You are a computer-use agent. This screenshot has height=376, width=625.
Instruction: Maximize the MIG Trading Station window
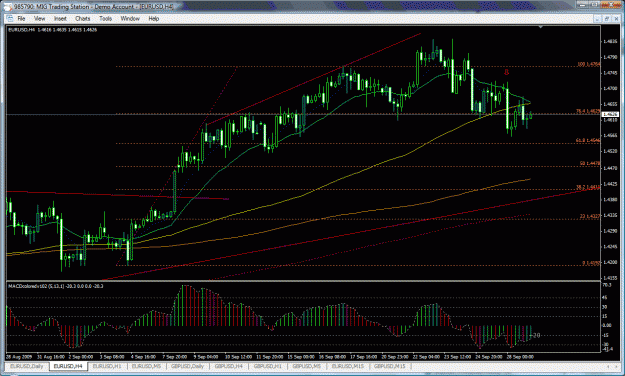595,5
